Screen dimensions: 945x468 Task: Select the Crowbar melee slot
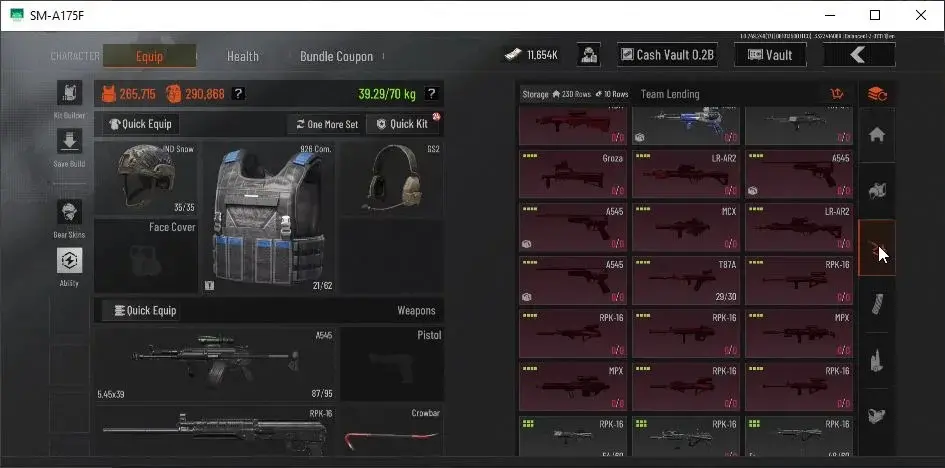pyautogui.click(x=392, y=430)
